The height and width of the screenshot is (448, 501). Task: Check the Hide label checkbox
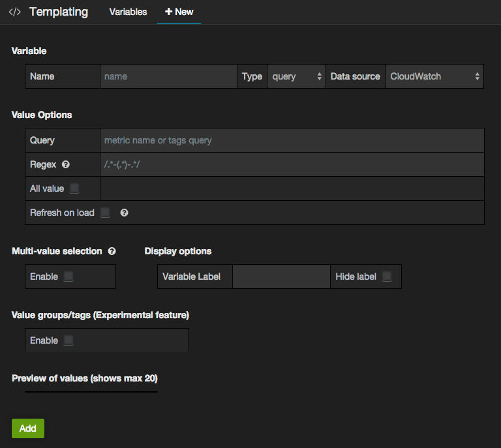[x=387, y=276]
